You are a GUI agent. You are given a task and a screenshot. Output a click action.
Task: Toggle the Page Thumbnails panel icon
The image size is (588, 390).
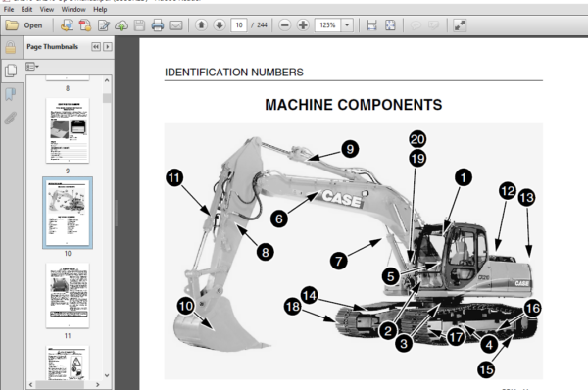pyautogui.click(x=11, y=71)
